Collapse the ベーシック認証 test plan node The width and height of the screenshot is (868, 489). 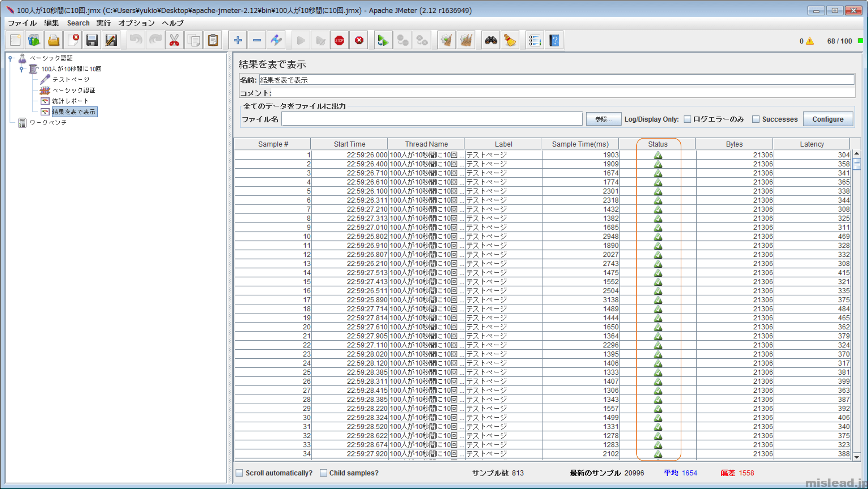pyautogui.click(x=11, y=58)
